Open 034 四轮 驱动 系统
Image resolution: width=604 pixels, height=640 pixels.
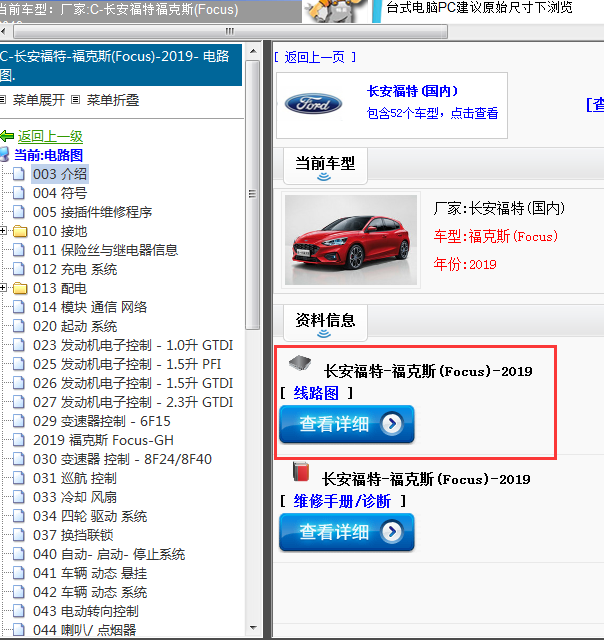90,516
